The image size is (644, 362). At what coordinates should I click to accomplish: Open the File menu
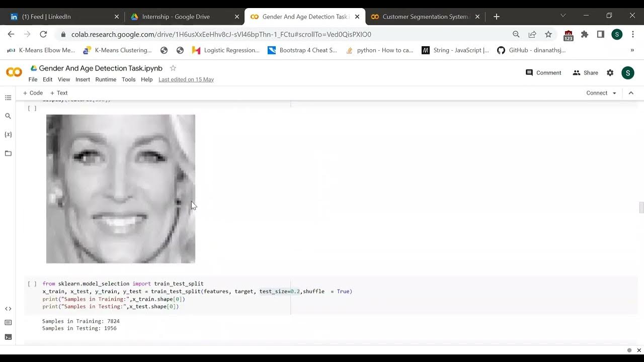coord(33,79)
